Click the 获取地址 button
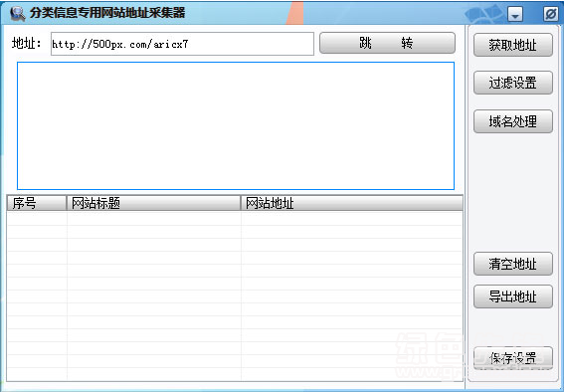The image size is (564, 392). (x=513, y=45)
